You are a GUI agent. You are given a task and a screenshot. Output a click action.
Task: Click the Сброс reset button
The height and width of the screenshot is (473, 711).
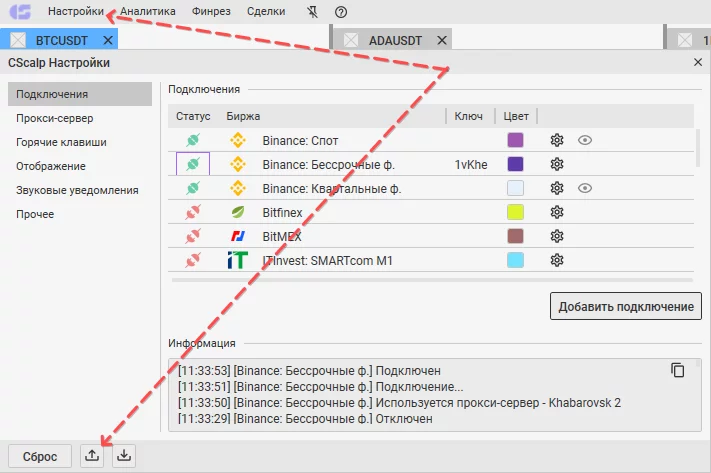click(x=40, y=456)
